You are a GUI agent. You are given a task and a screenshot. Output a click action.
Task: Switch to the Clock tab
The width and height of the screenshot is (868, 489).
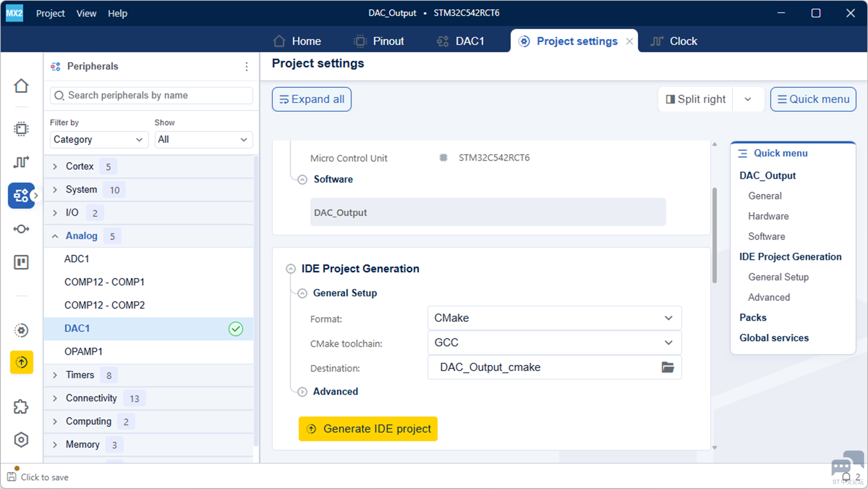[673, 41]
